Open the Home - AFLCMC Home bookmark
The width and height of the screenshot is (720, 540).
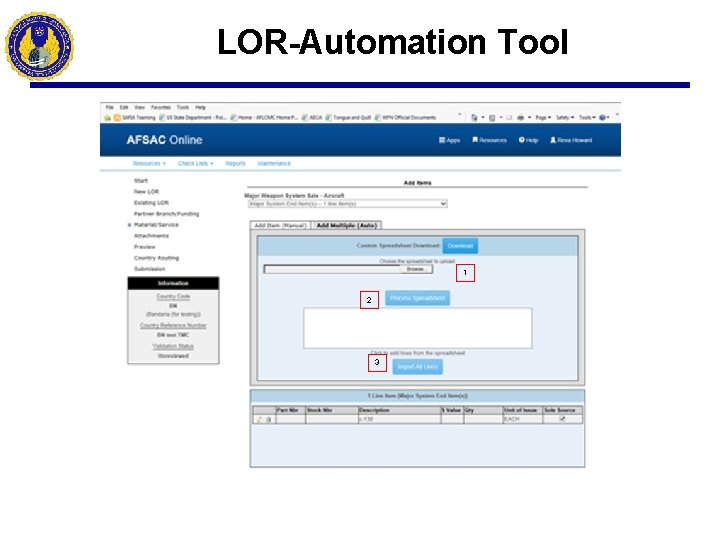pos(264,118)
